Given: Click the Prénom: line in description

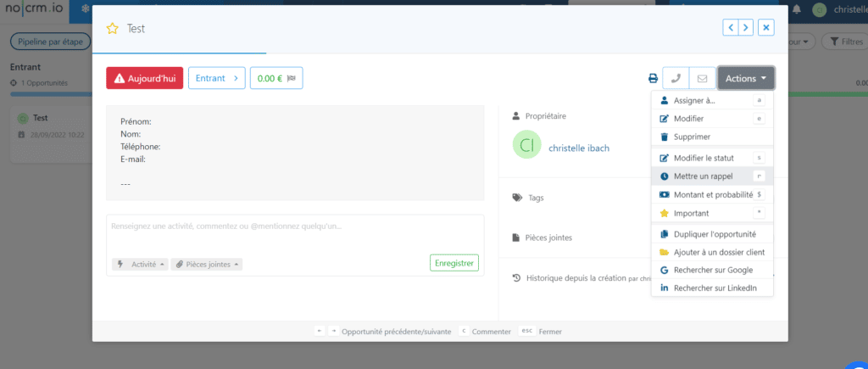Looking at the screenshot, I should tap(136, 121).
